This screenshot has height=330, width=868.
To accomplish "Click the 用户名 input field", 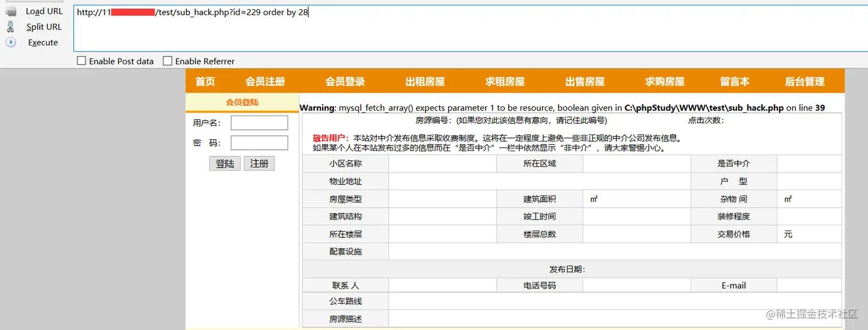I will pyautogui.click(x=259, y=122).
